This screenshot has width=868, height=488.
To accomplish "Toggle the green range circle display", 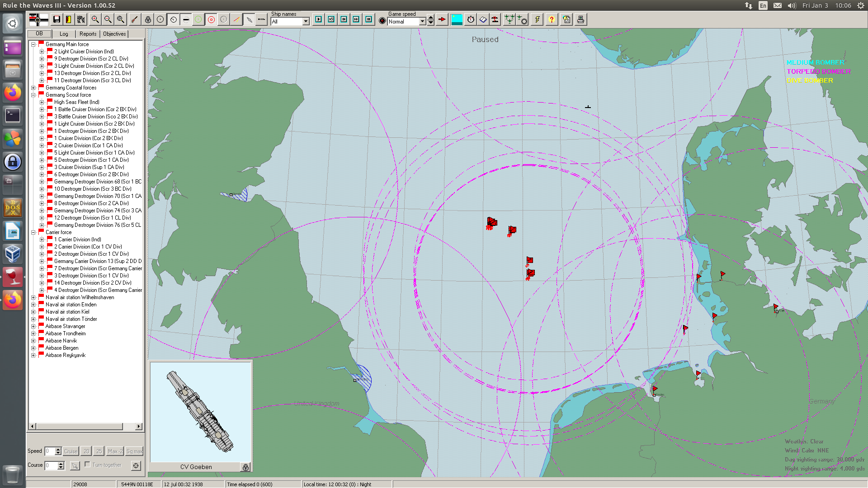I will pos(198,19).
